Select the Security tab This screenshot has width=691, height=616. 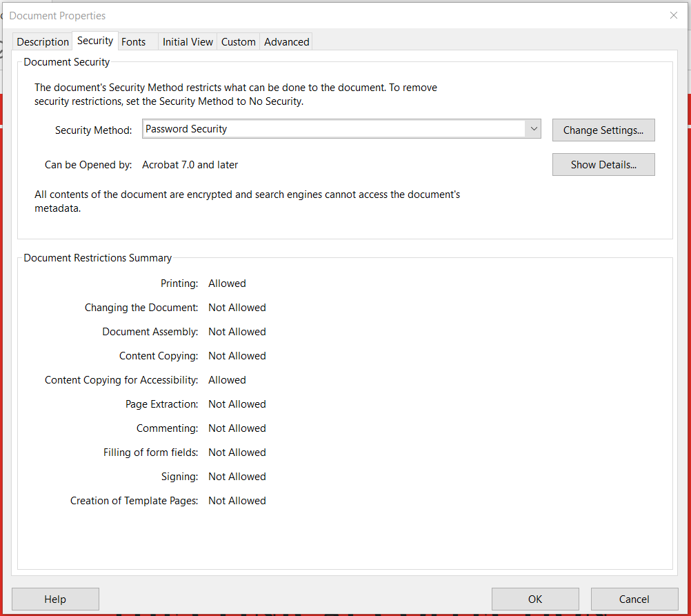[x=95, y=41]
